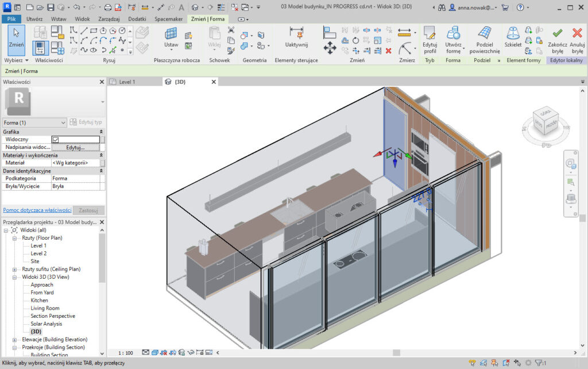This screenshot has height=369, width=588.
Task: Click the Uaktywnij controls icon
Action: (296, 33)
